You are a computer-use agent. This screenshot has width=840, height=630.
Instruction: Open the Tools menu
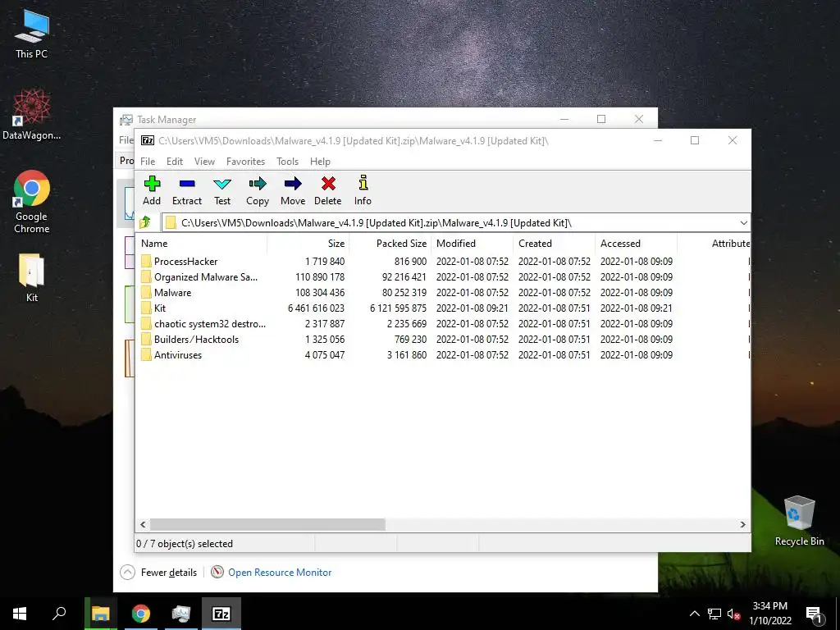[288, 162]
